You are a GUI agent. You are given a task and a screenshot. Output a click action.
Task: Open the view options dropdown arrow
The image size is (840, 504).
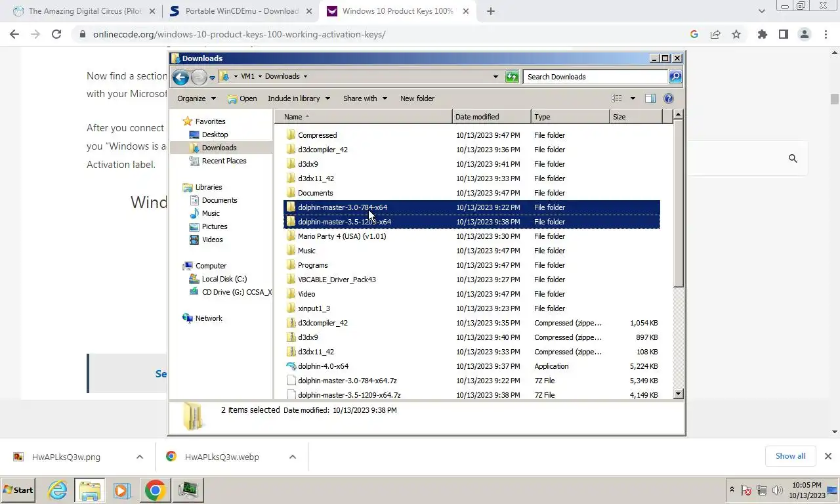(x=633, y=98)
